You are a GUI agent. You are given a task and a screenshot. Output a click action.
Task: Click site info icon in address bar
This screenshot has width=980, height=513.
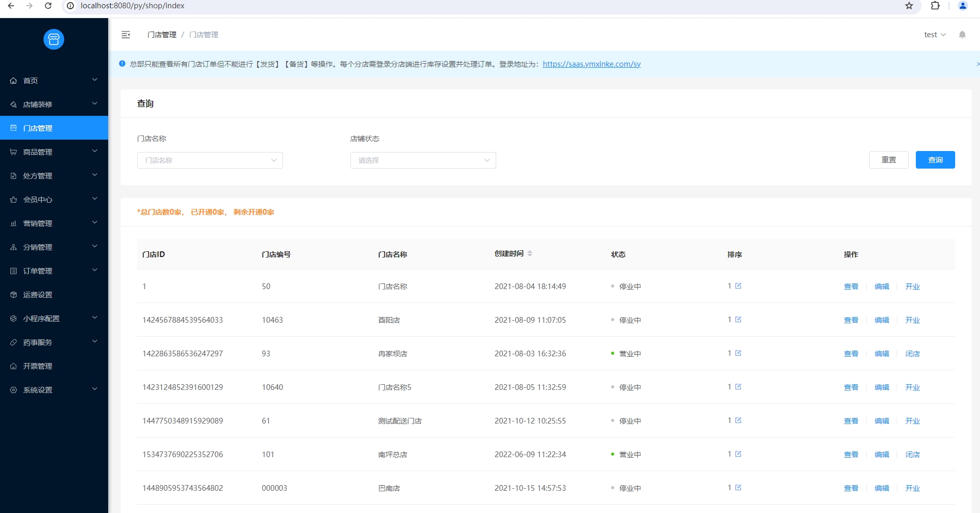pyautogui.click(x=71, y=6)
